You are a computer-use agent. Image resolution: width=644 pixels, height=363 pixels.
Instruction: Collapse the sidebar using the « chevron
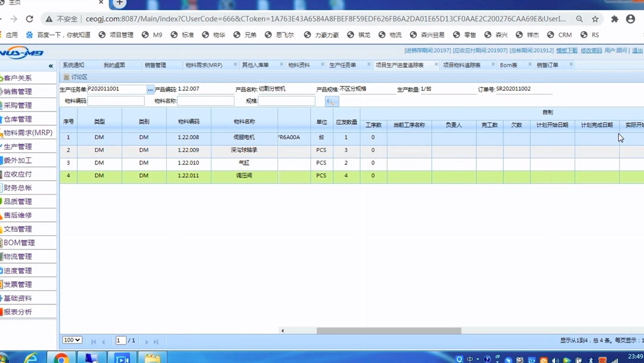(51, 66)
